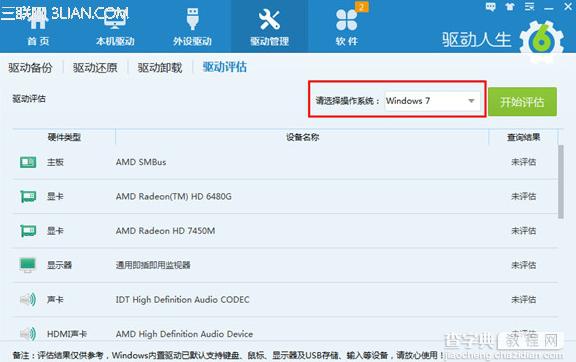Click the device list vertical scrollbar
576x362 pixels.
pyautogui.click(x=561, y=182)
